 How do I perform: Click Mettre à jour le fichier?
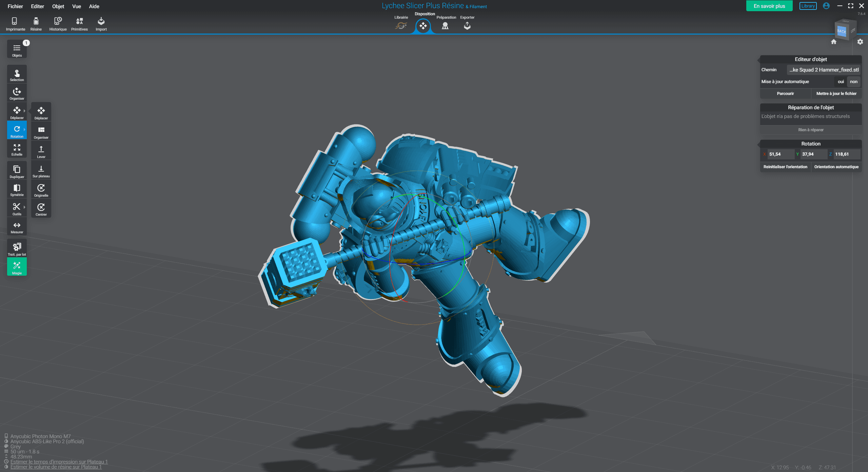tap(836, 94)
